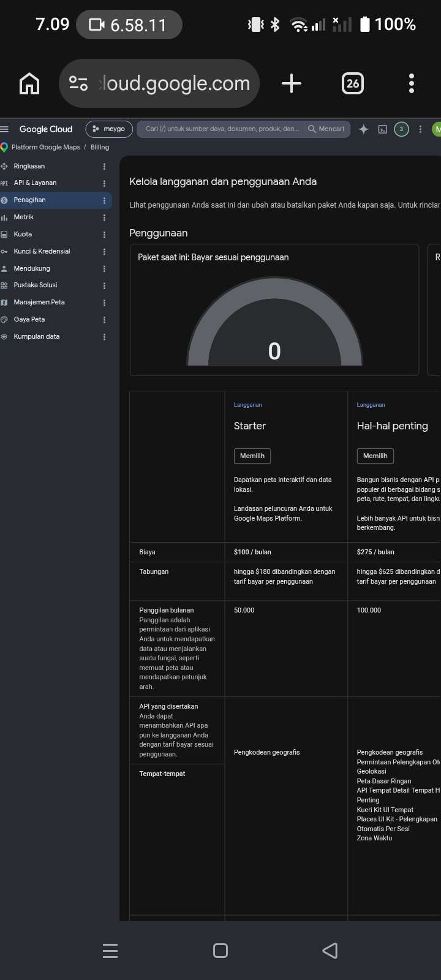The height and width of the screenshot is (980, 441).
Task: Tap the Android recent apps button
Action: (x=110, y=951)
